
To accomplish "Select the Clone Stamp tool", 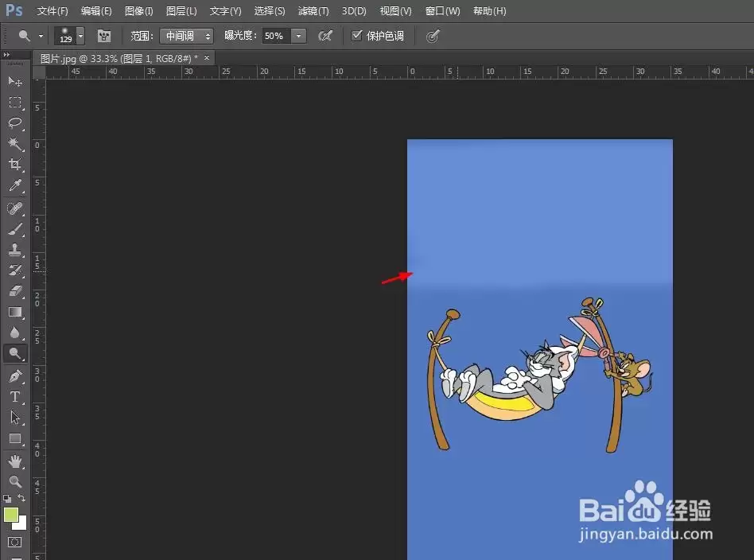I will (x=15, y=250).
